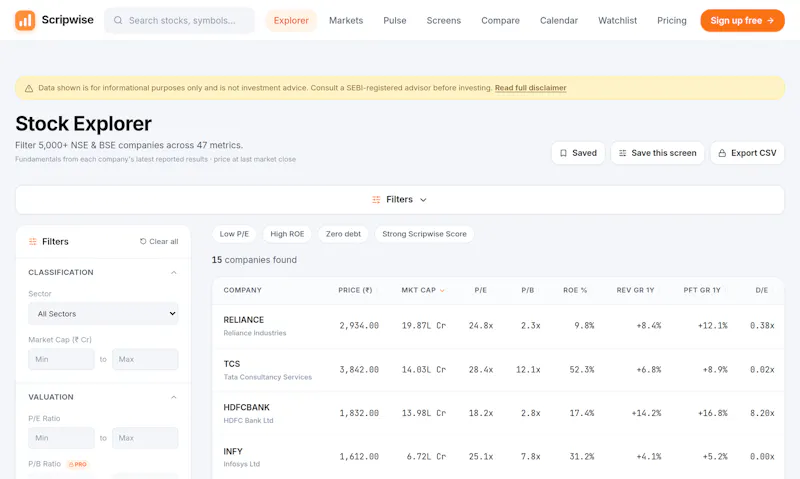Focus the Search stocks, symbols field
Viewport: 800px width, 479px height.
[180, 20]
